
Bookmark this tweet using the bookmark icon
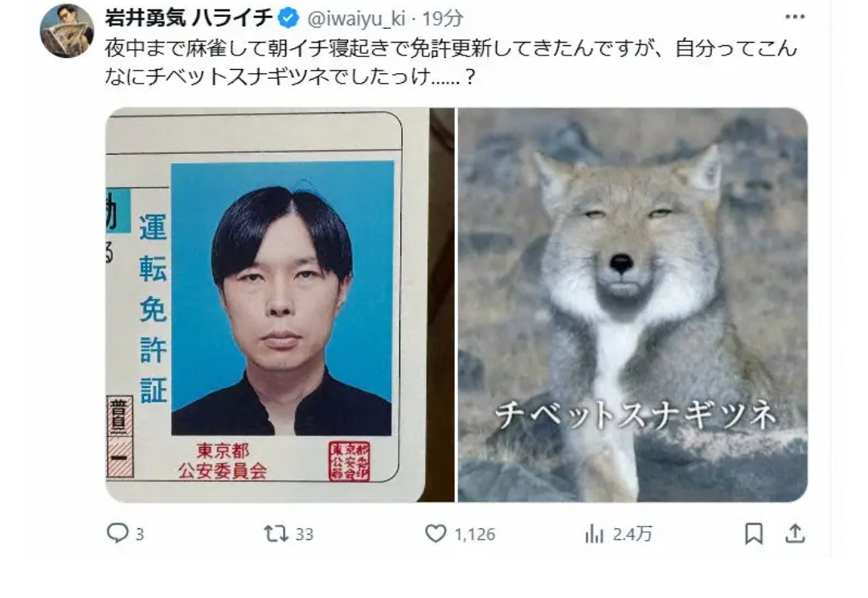coord(753,534)
